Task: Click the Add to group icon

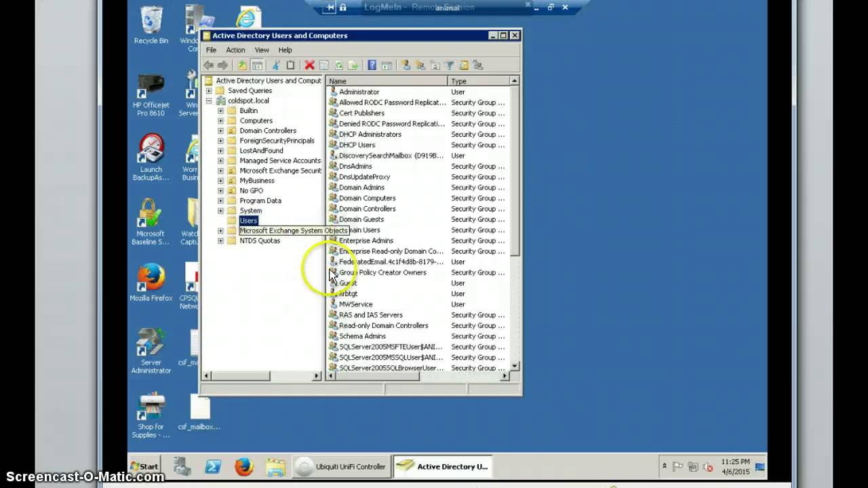Action: pyautogui.click(x=478, y=65)
